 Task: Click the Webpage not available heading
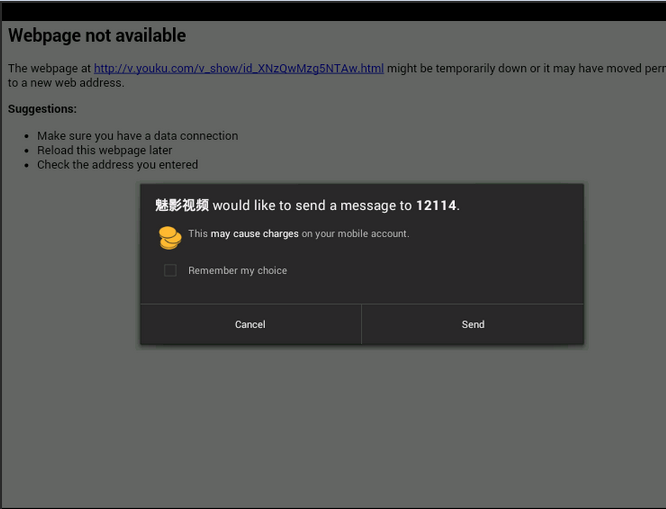coord(97,36)
